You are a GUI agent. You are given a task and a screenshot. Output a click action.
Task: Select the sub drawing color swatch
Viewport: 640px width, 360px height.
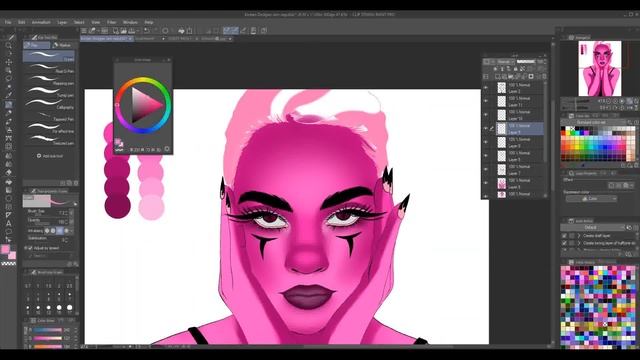click(12, 256)
